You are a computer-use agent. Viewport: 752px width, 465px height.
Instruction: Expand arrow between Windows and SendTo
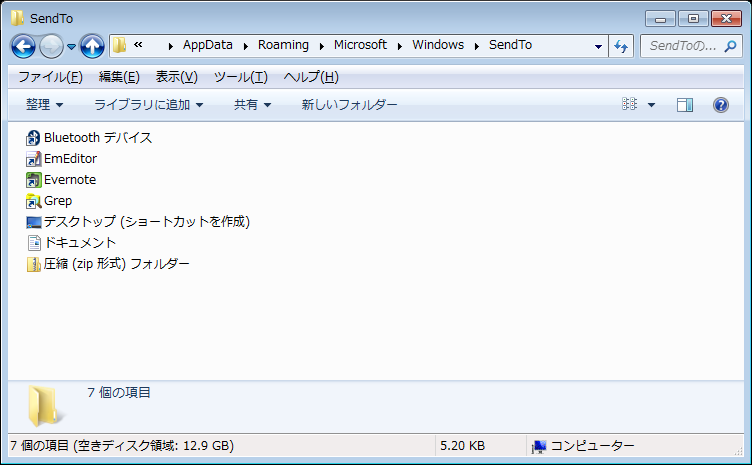(477, 46)
